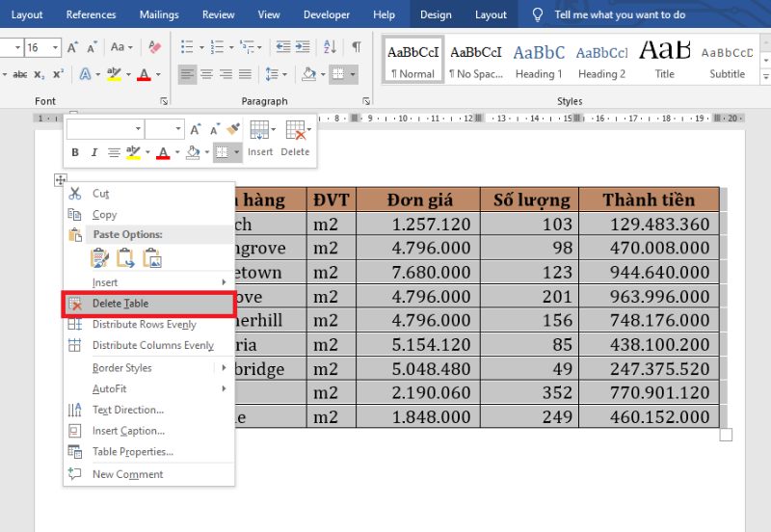The width and height of the screenshot is (771, 532).
Task: Select Cut from context menu
Action: point(148,194)
